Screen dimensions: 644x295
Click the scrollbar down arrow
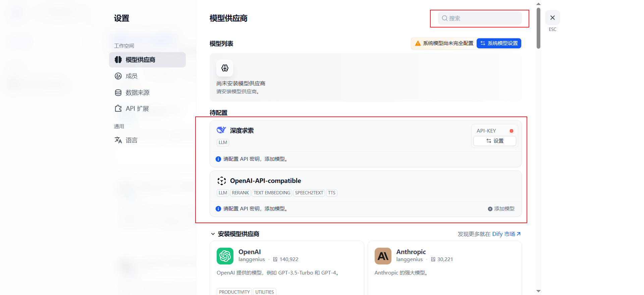(x=538, y=291)
